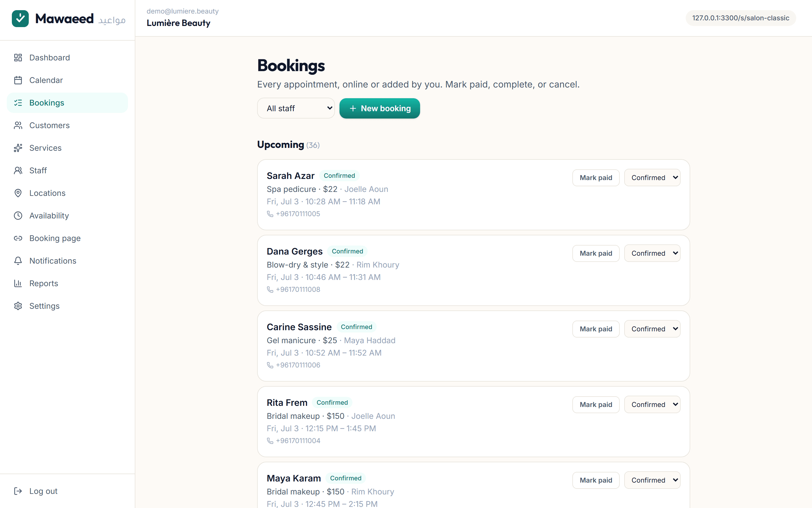Log out of the account
812x508 pixels.
67,491
